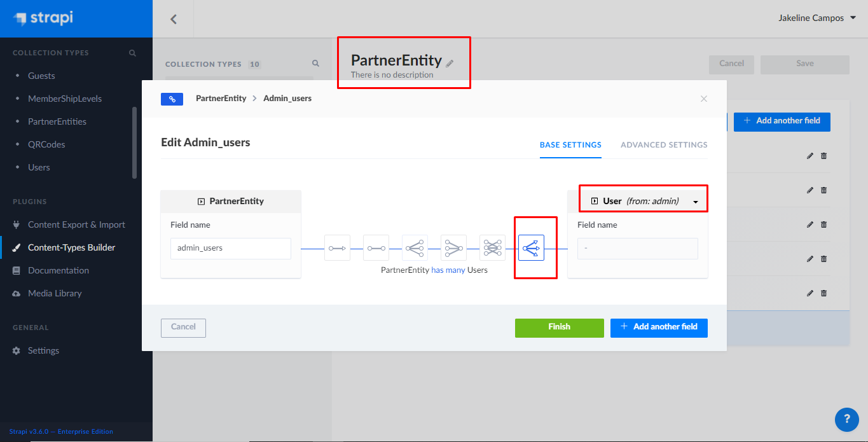Image resolution: width=868 pixels, height=442 pixels.
Task: Switch to the Advanced Settings tab
Action: tap(664, 145)
